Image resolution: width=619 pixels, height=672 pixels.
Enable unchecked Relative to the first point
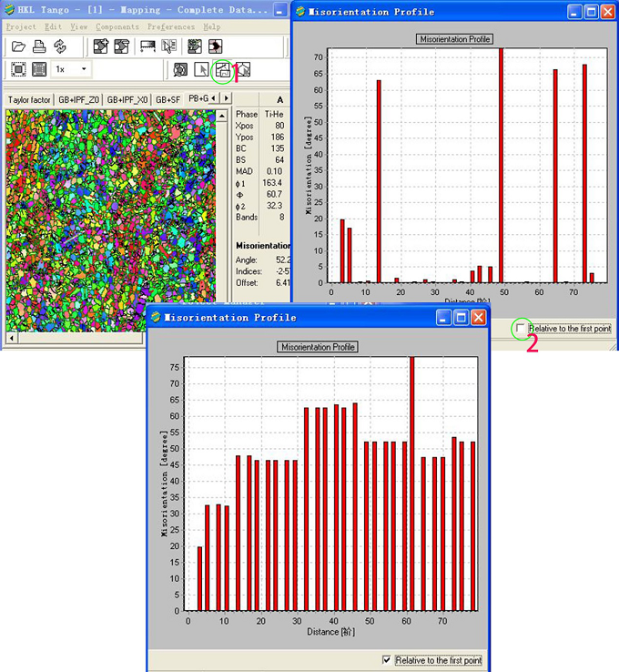[x=521, y=328]
